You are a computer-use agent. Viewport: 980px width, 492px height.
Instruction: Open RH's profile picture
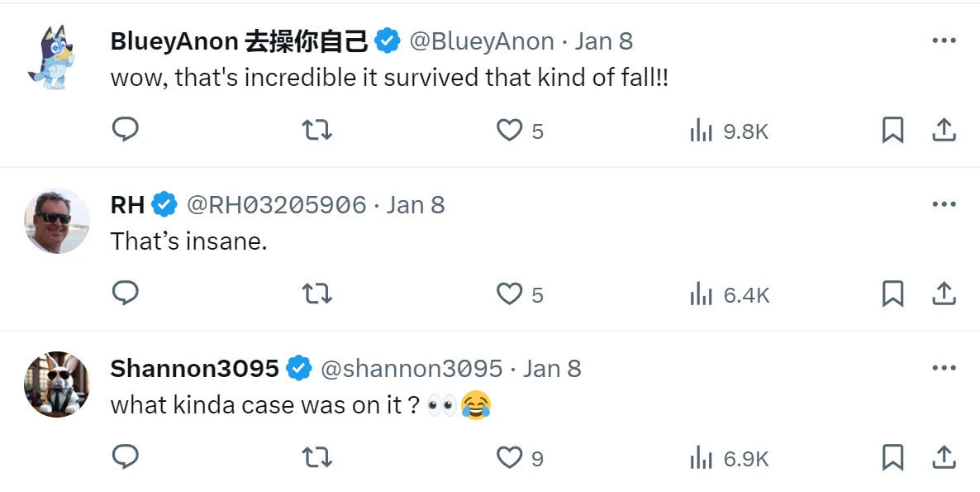[x=57, y=220]
